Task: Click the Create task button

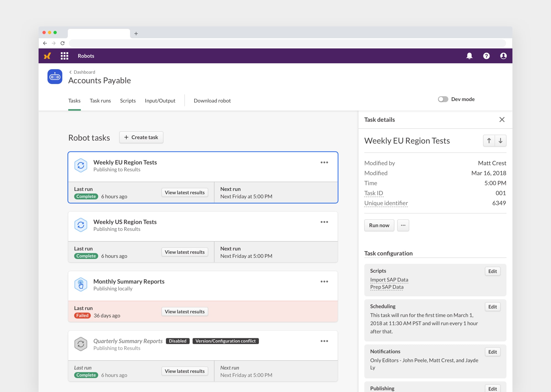Action: pos(141,137)
